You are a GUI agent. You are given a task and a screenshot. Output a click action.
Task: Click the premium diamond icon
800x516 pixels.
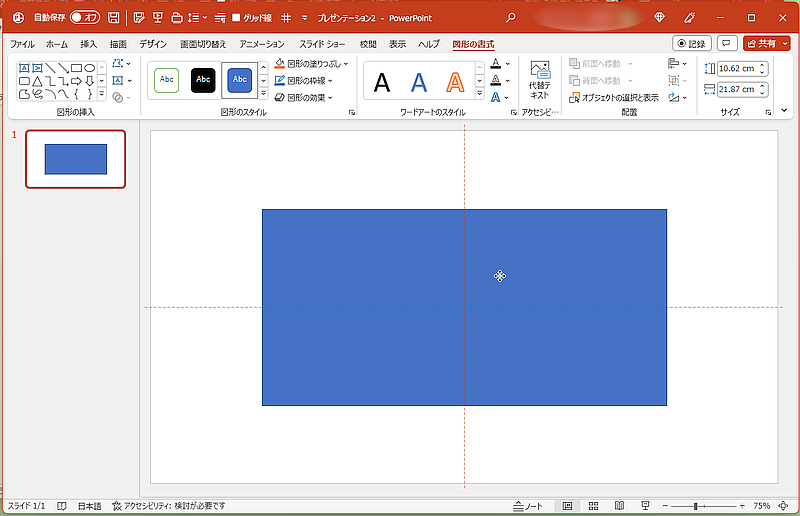tap(659, 18)
